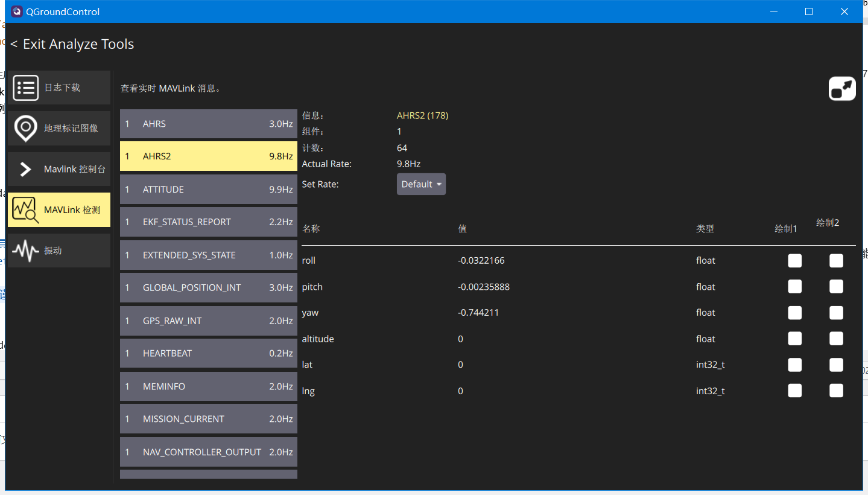Check plot 1 box for yaw
This screenshot has height=495, width=868.
(x=794, y=313)
